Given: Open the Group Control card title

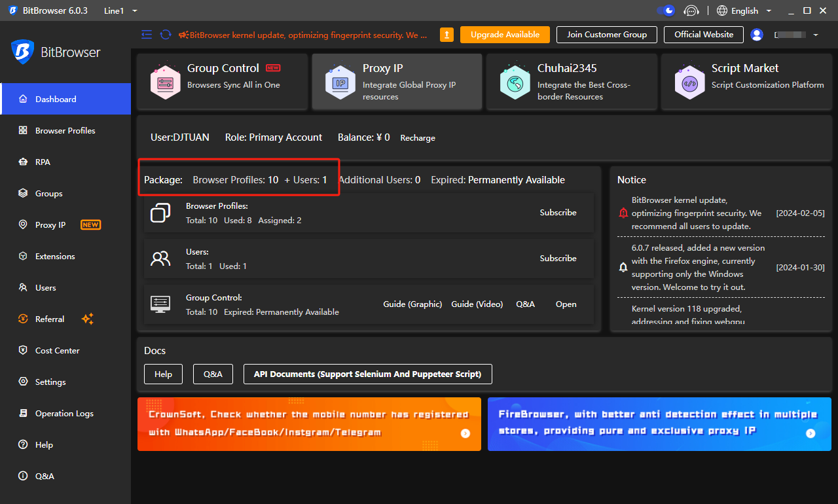Looking at the screenshot, I should [x=223, y=68].
